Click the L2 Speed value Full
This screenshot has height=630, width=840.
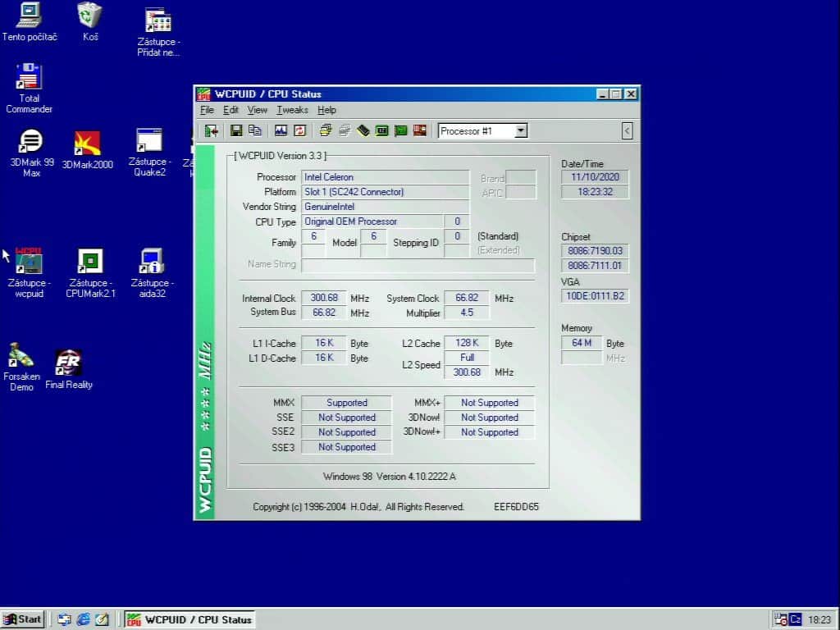467,358
